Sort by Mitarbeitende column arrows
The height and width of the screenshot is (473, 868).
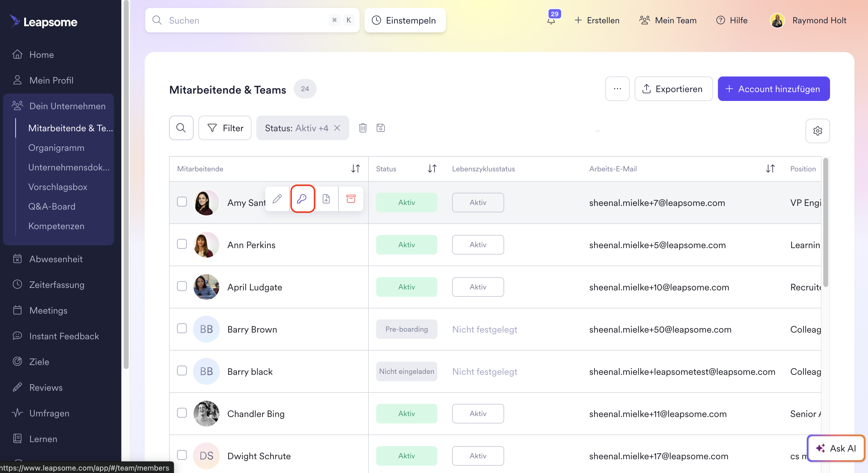356,169
